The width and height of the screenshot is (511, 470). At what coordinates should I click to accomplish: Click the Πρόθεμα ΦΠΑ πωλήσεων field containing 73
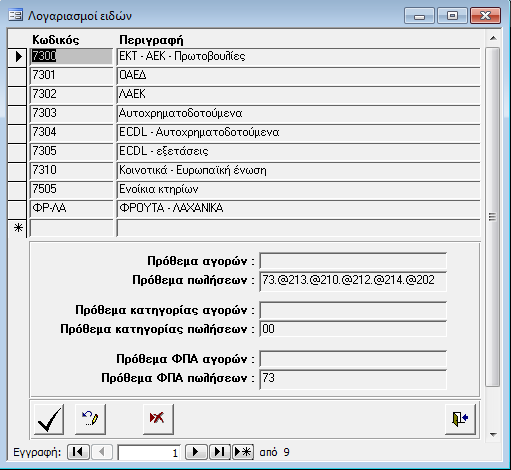(353, 379)
